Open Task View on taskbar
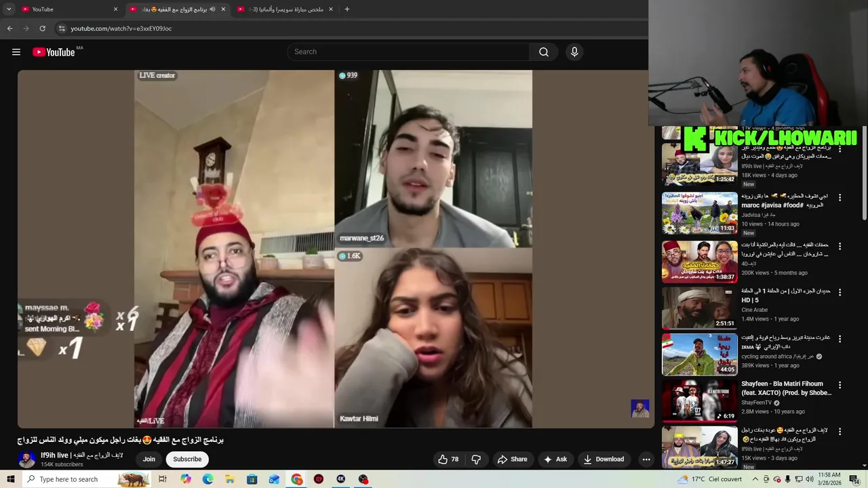 163,479
